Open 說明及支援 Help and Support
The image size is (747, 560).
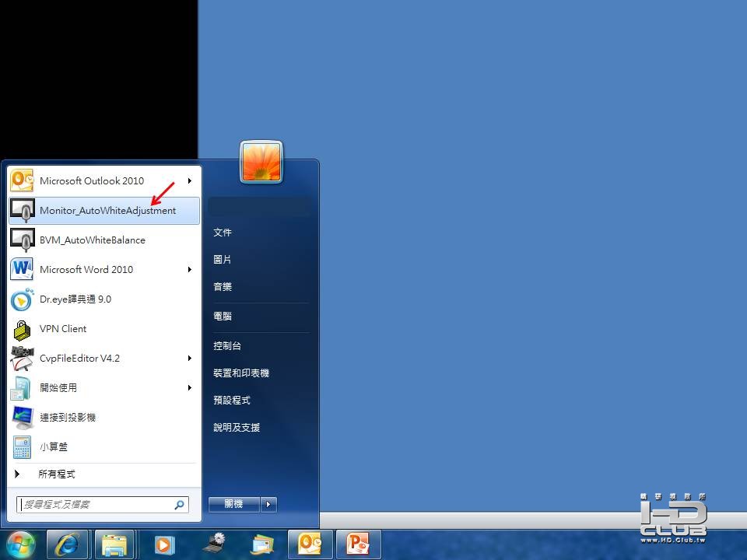click(x=237, y=427)
